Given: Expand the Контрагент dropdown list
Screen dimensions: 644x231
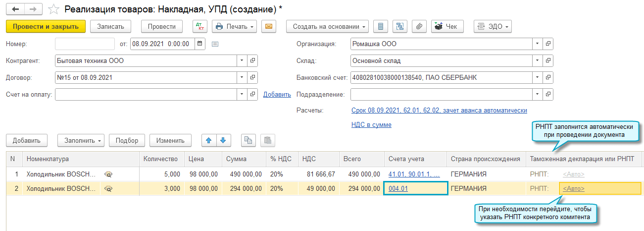Looking at the screenshot, I should pyautogui.click(x=242, y=60).
